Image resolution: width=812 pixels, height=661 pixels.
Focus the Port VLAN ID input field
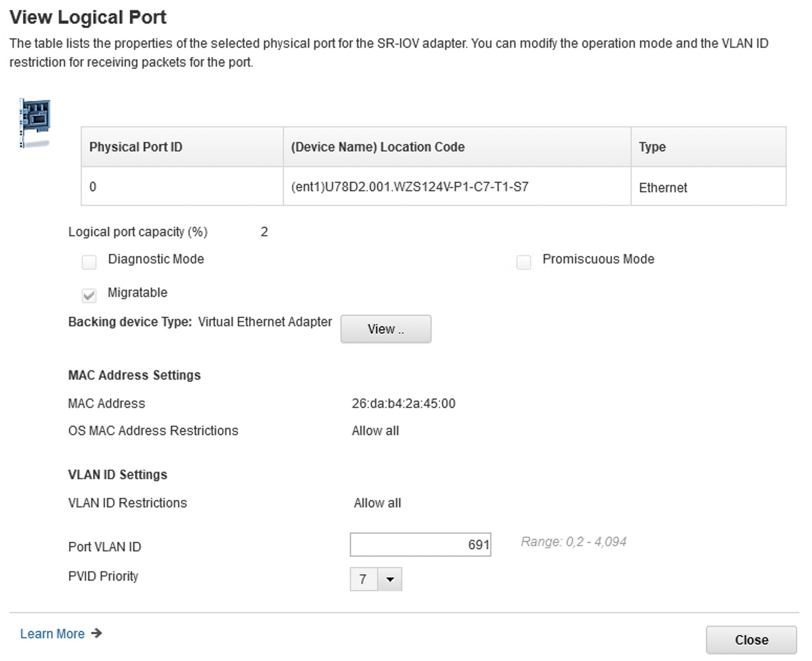[420, 545]
